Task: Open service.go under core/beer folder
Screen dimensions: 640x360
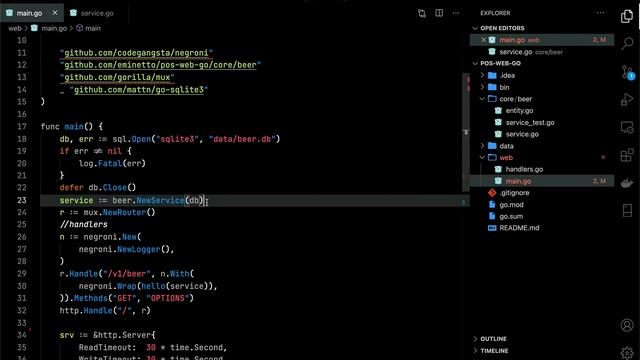Action: click(522, 134)
